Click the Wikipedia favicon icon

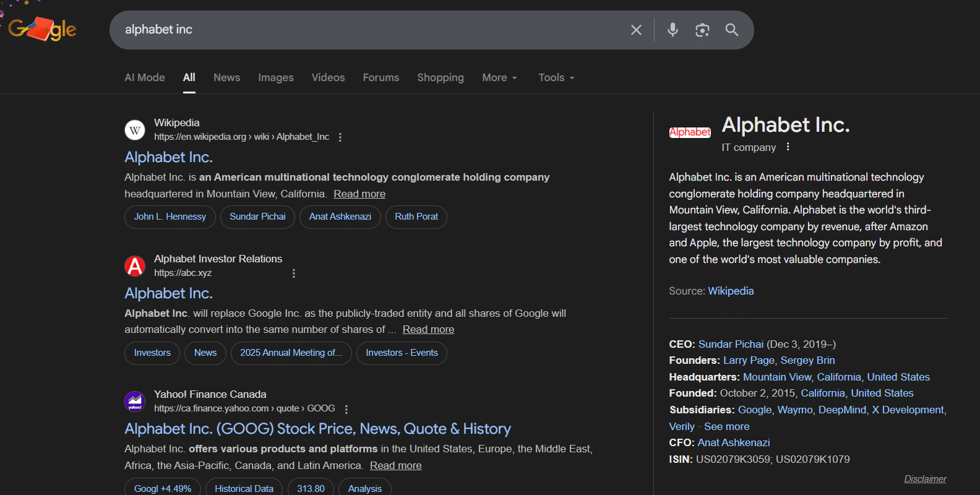135,130
